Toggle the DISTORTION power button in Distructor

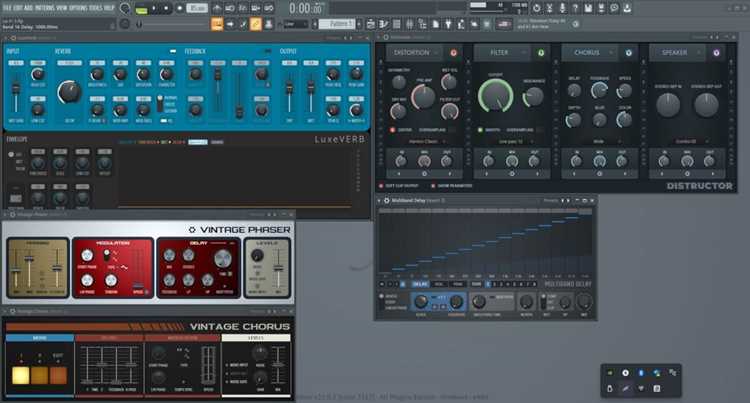coord(453,53)
